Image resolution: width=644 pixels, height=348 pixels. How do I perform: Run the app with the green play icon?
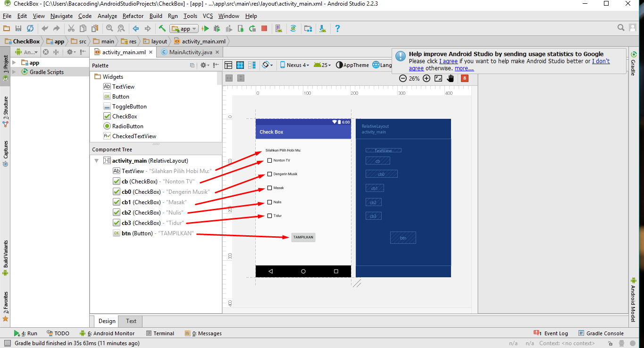tap(205, 28)
